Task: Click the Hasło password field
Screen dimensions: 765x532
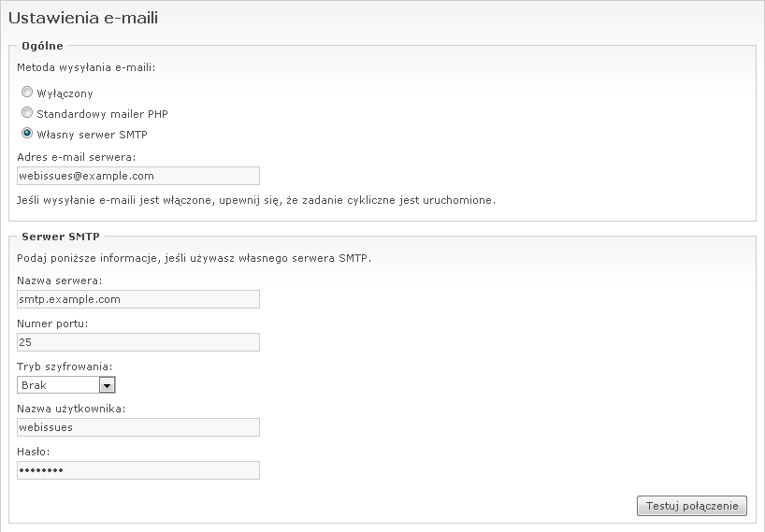Action: 138,470
